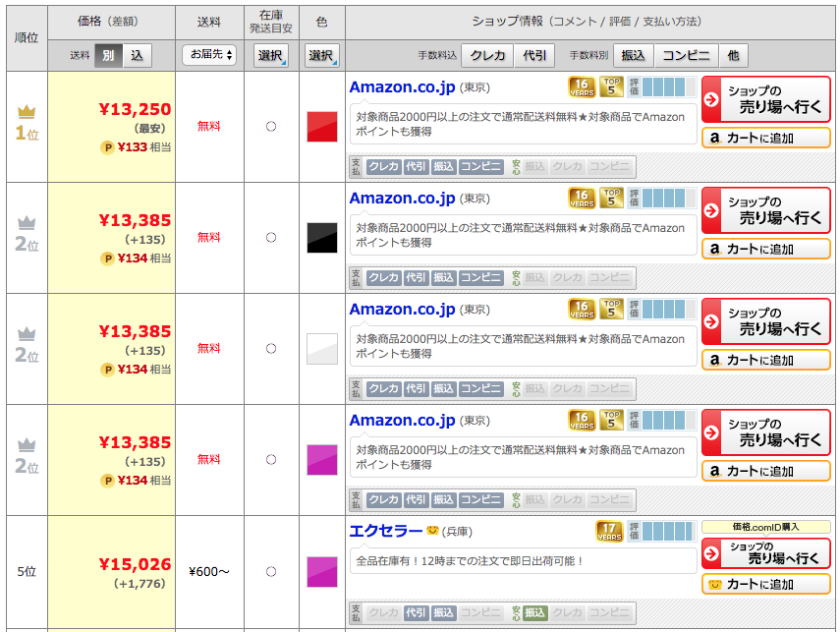Add 4th-row magenta Amazon item to cart
The image size is (840, 632).
(x=766, y=471)
